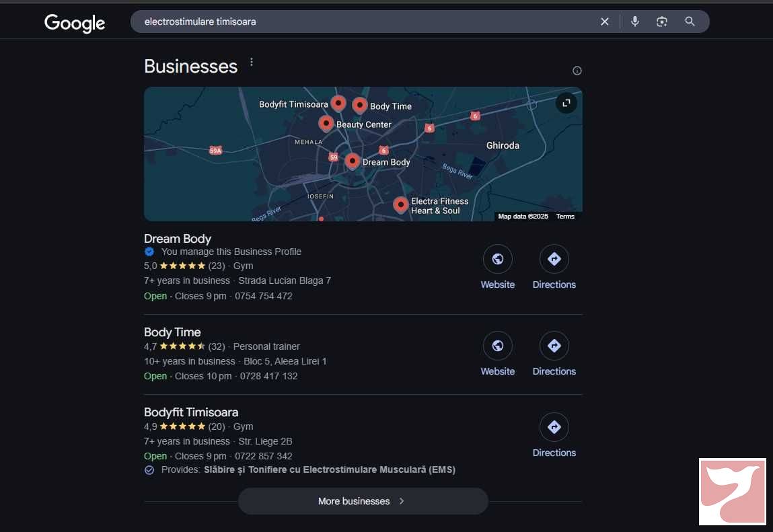Get directions to Body Time

[x=554, y=346]
